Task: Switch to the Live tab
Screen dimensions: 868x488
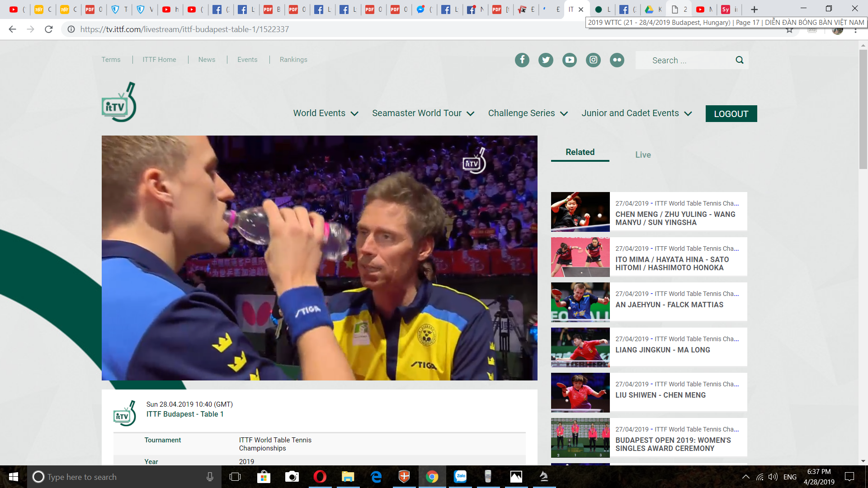Action: (643, 155)
